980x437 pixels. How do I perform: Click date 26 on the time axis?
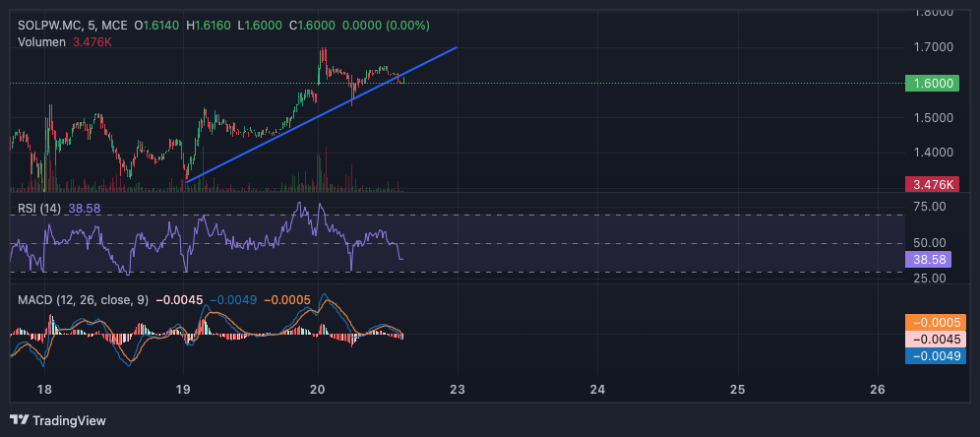tap(878, 390)
